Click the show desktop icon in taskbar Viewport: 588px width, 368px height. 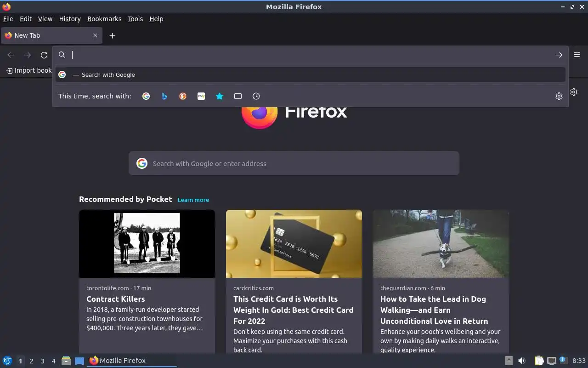[79, 361]
